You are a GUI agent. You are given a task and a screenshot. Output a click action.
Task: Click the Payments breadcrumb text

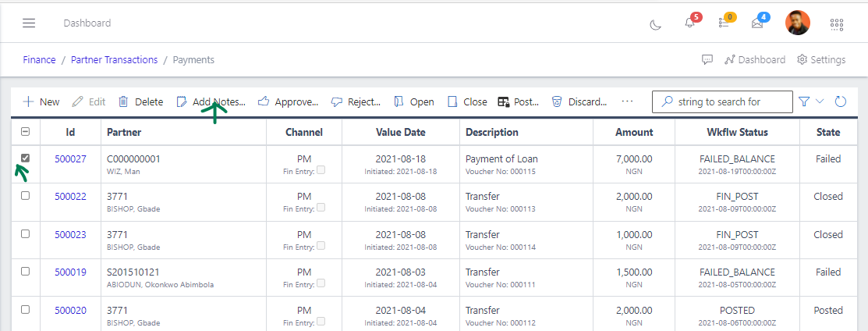point(193,60)
